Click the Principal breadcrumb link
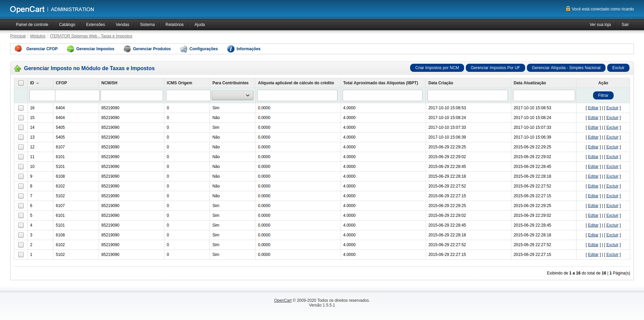644x320 pixels. point(18,36)
